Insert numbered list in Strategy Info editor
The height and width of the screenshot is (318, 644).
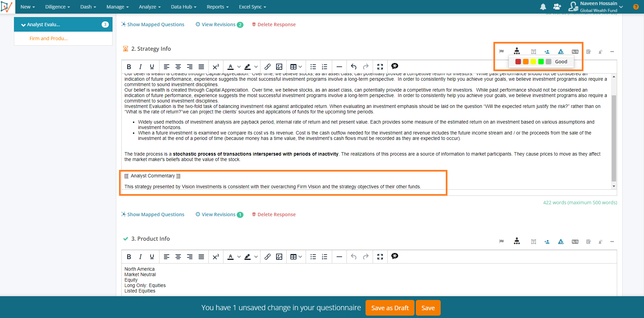click(x=325, y=67)
